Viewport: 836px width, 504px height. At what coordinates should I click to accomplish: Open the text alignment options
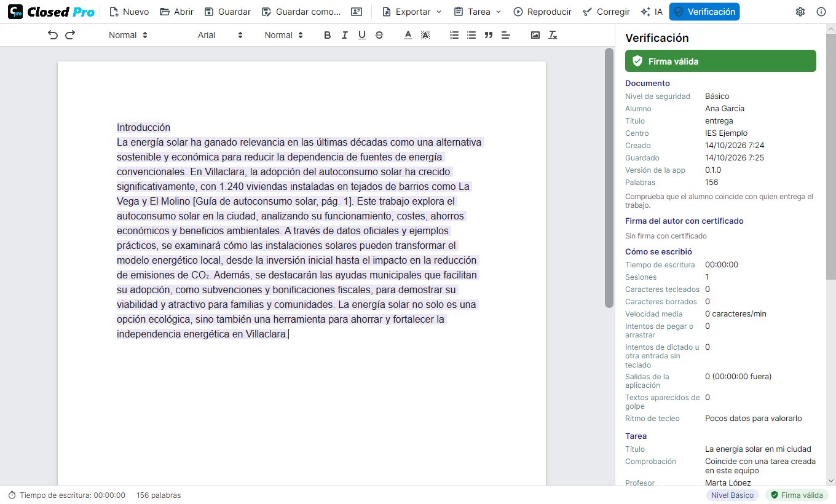click(x=506, y=35)
